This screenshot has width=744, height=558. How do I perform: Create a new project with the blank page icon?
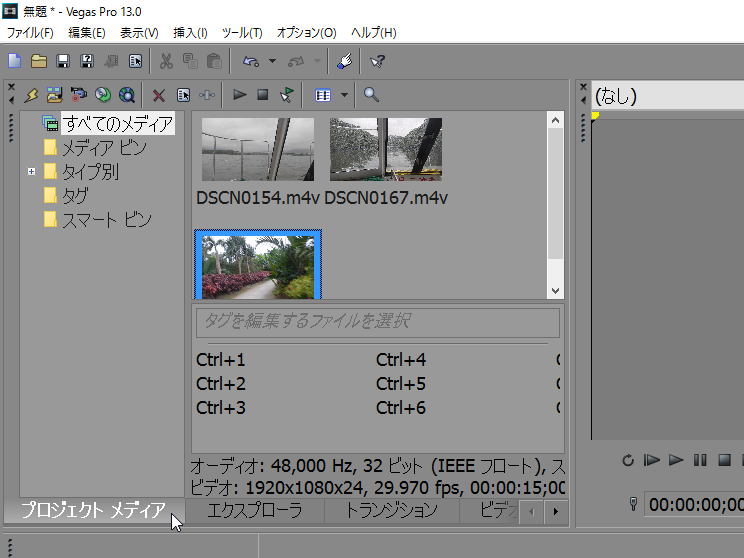pos(15,61)
